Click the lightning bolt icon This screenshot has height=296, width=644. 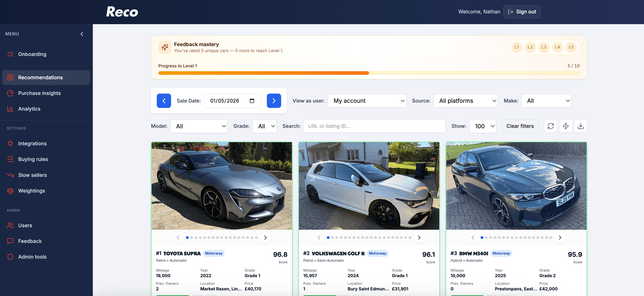(x=566, y=126)
